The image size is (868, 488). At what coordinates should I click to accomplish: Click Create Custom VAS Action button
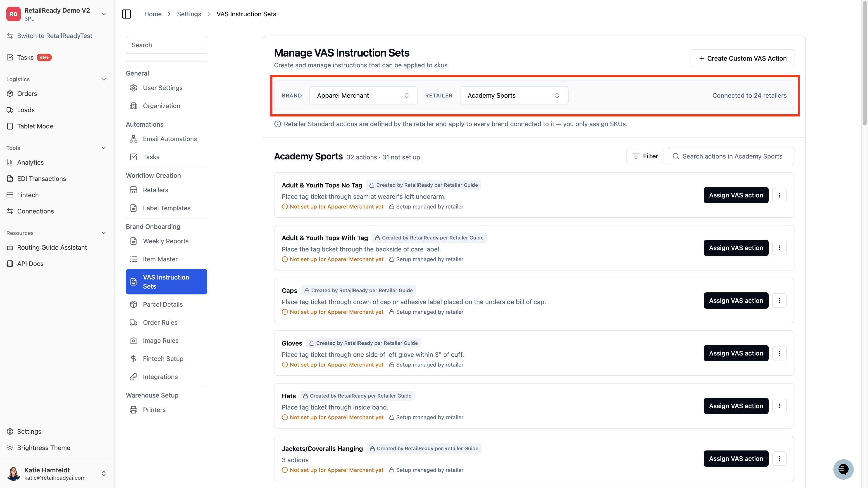pos(742,58)
